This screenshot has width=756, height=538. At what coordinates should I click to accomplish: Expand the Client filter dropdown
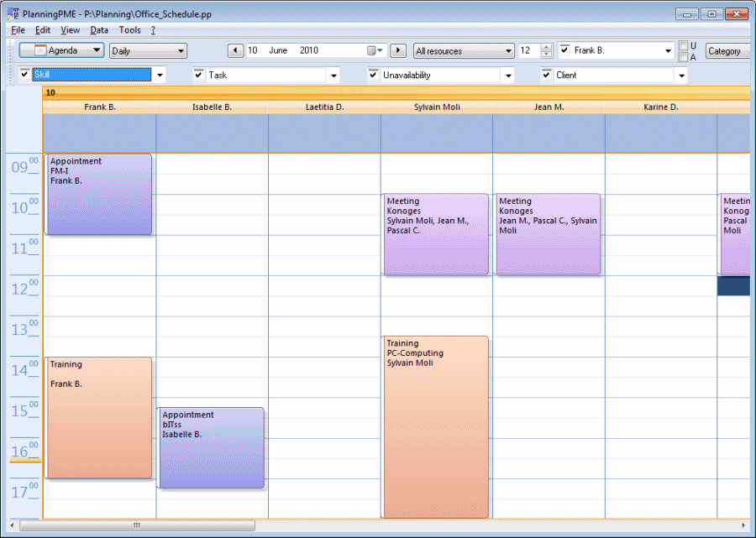[681, 76]
